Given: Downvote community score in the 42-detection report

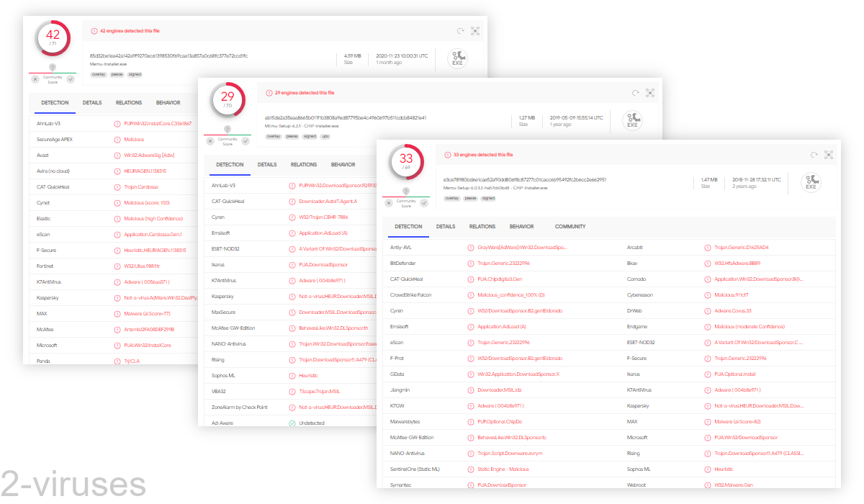Looking at the screenshot, I should point(35,78).
